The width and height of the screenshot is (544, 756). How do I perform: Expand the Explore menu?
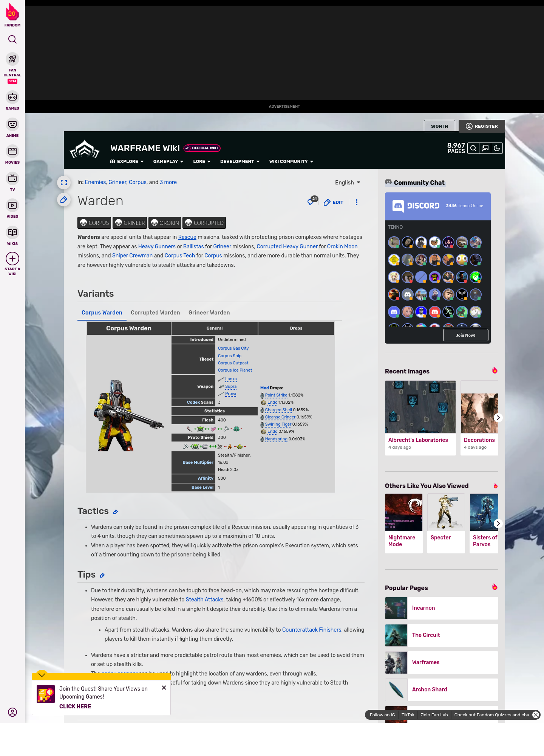127,161
